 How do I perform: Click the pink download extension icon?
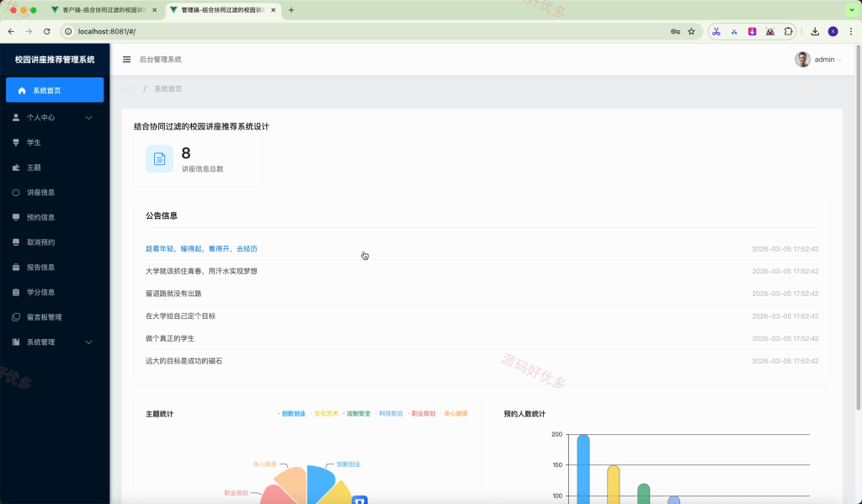[752, 31]
